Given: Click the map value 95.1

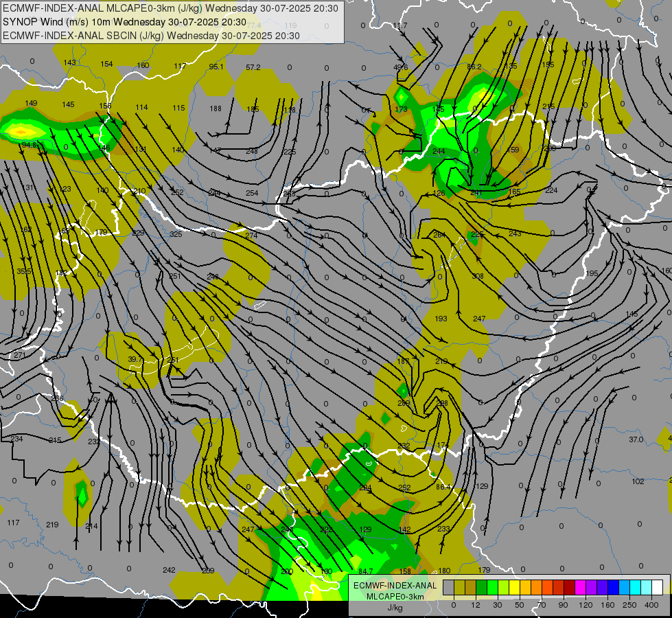Looking at the screenshot, I should (x=216, y=67).
